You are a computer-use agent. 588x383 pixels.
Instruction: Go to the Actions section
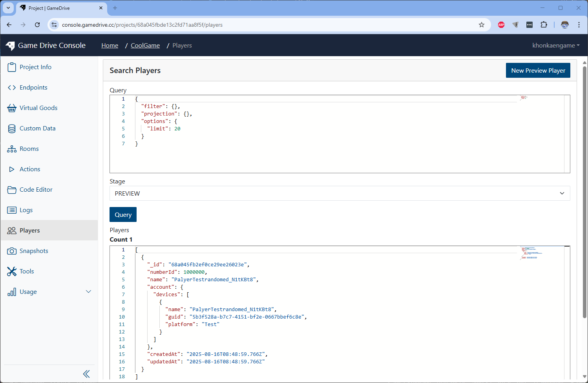(30, 169)
